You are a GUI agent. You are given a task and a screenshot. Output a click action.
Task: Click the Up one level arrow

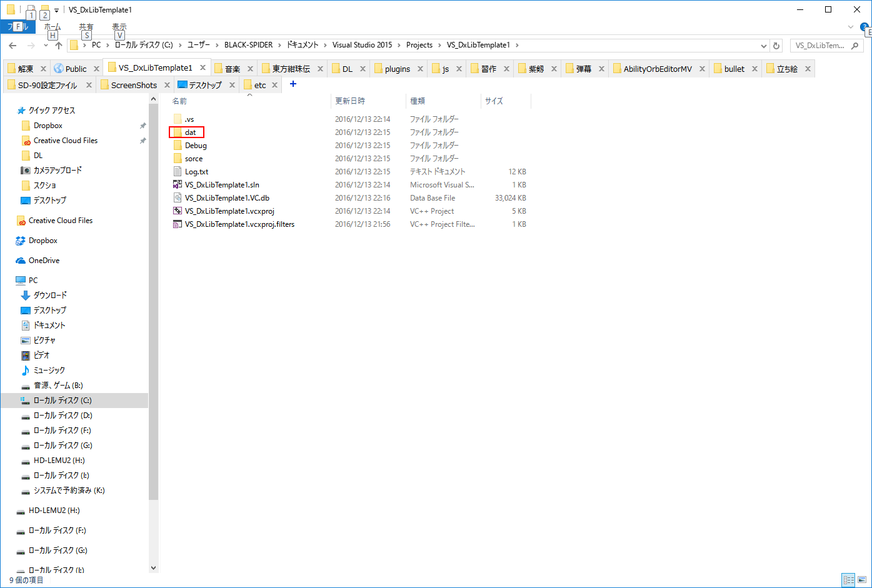tap(58, 46)
